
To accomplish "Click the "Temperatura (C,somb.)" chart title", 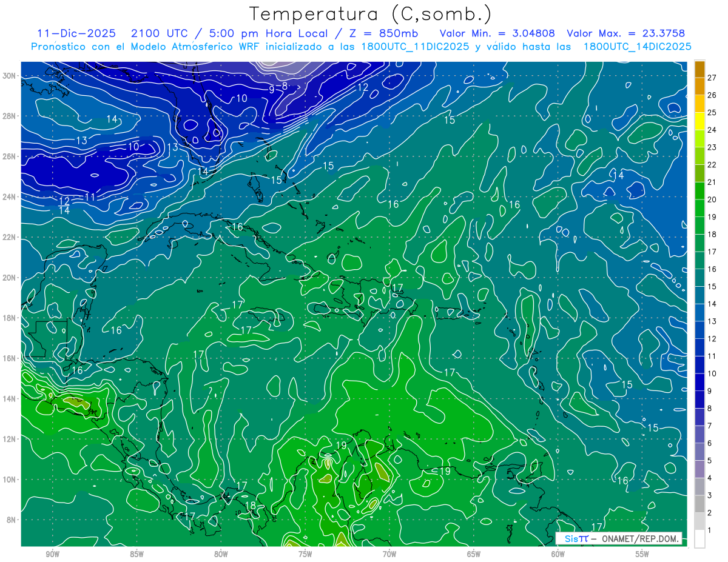I will point(371,14).
